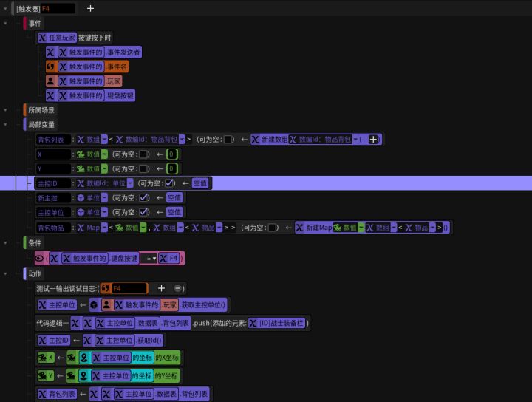Select the 条件 section header
Screen dimensions: 532x402
pyautogui.click(x=35, y=243)
